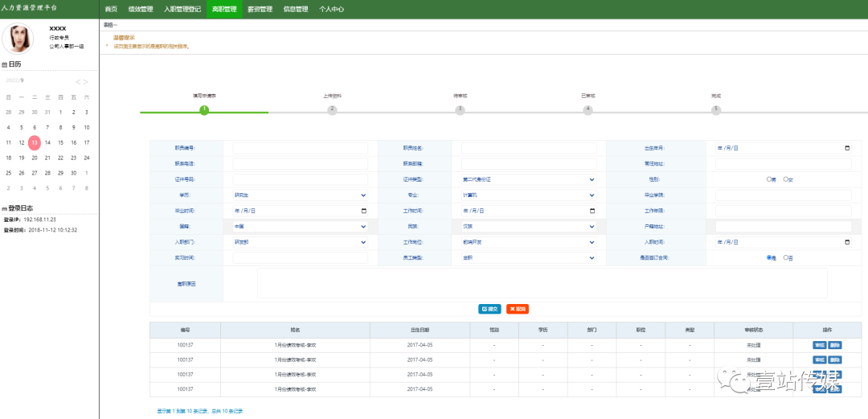This screenshot has height=419, width=868.
Task: Click step 2 上传资料 circle marker
Action: [x=332, y=109]
